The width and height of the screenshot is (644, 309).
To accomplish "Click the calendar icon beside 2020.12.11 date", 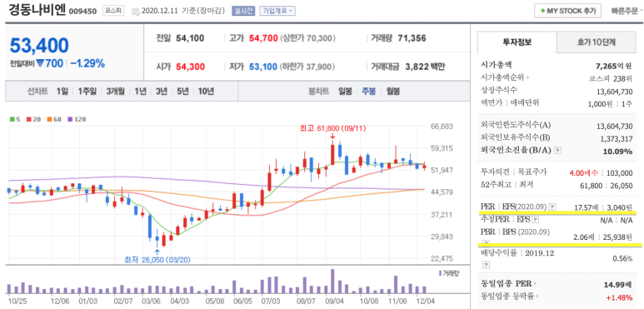I will click(135, 11).
